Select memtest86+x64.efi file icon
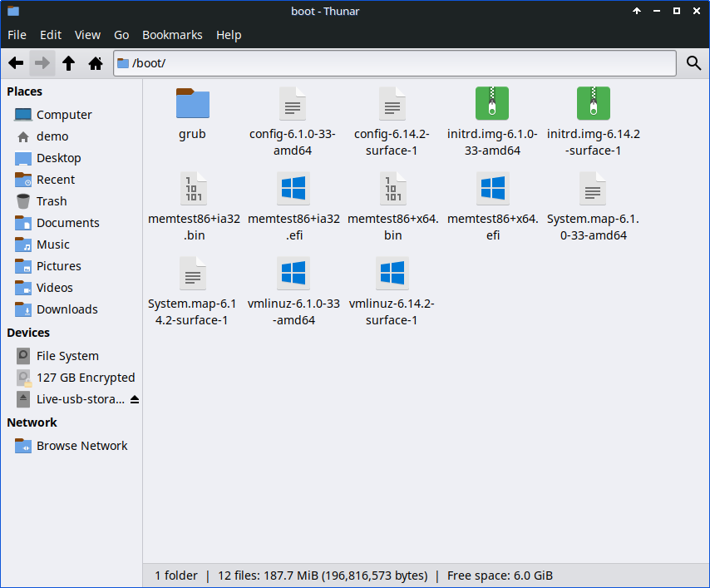This screenshot has width=710, height=588. pyautogui.click(x=493, y=188)
